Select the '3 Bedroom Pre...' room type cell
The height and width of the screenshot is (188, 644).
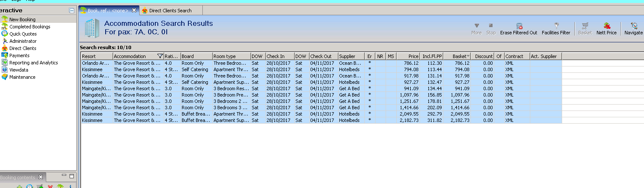pyautogui.click(x=232, y=95)
